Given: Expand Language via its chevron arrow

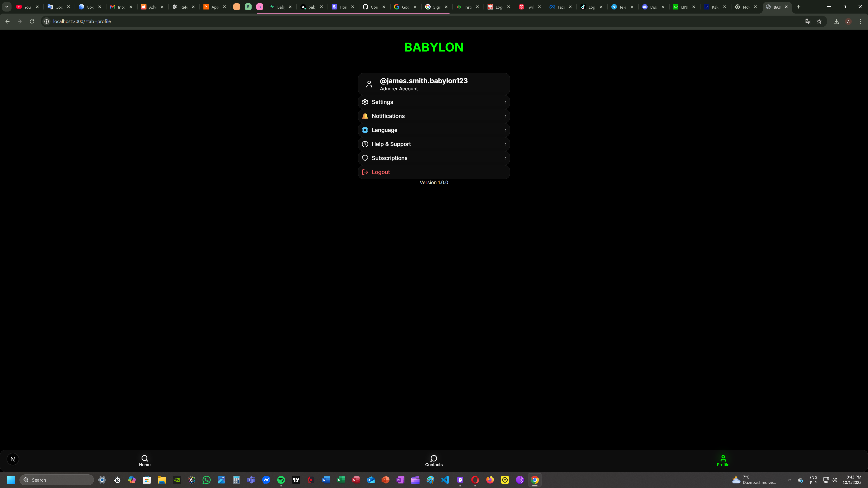Looking at the screenshot, I should pyautogui.click(x=505, y=130).
